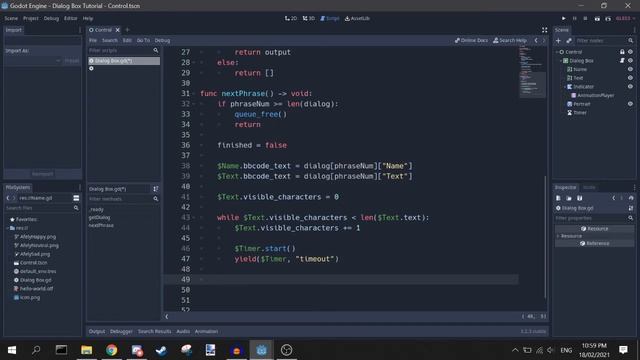640x360 pixels.
Task: Jump to getDialog in methods list
Action: pos(100,218)
